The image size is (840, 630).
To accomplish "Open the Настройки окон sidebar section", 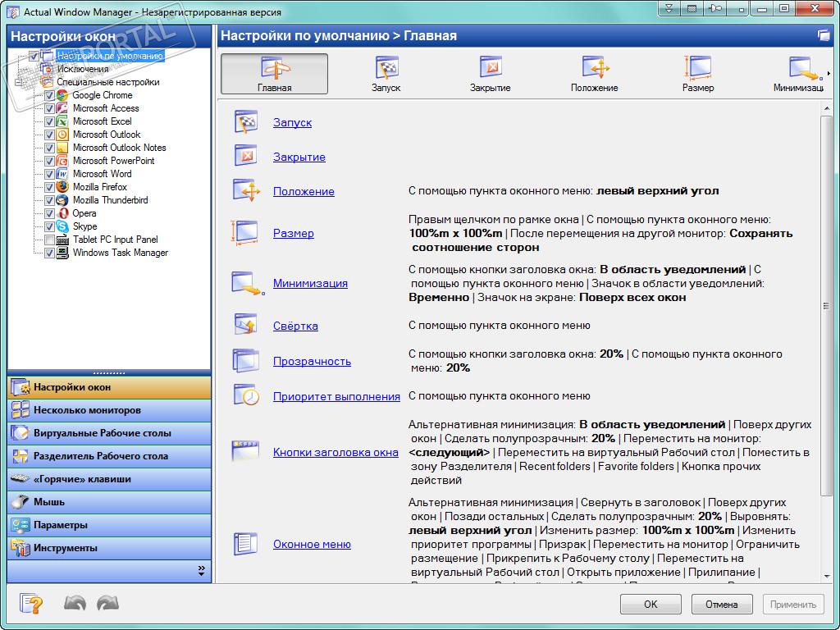I will 109,387.
